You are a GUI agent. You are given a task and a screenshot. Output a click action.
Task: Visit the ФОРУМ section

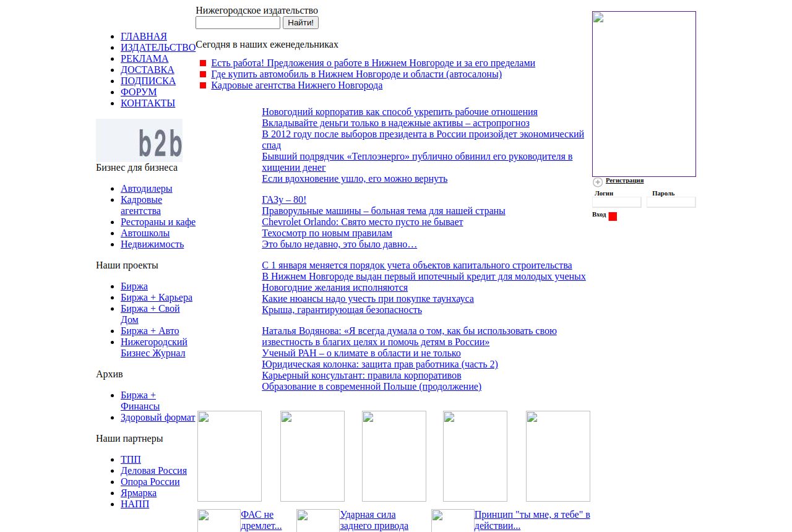click(139, 92)
